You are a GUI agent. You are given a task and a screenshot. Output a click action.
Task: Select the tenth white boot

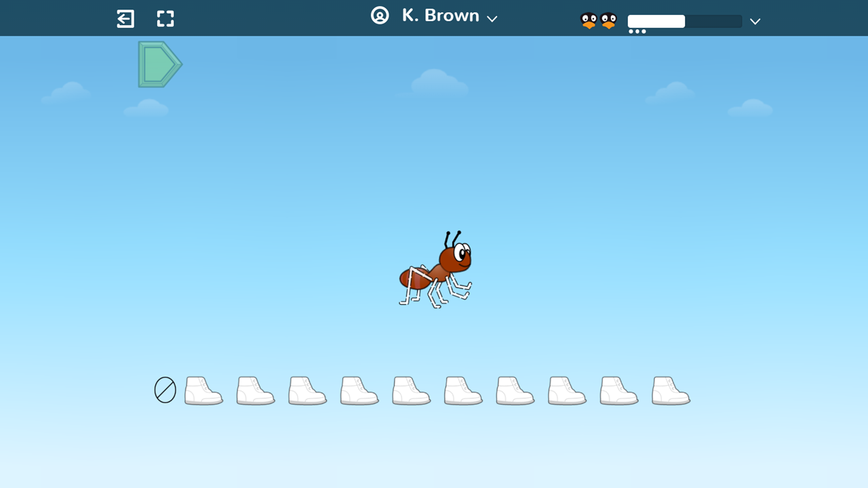[x=671, y=391]
